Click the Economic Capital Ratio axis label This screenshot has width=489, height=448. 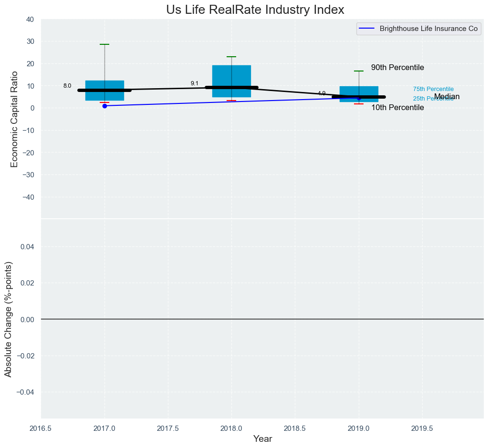pos(14,119)
